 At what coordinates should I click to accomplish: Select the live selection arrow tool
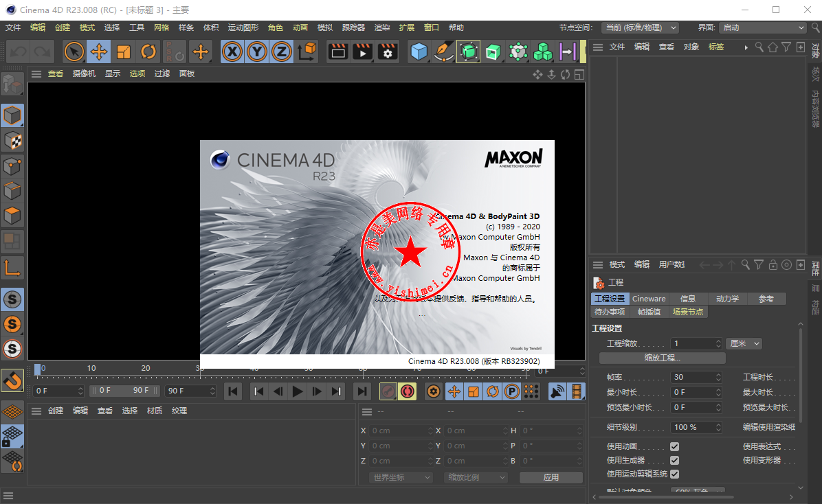[x=74, y=52]
